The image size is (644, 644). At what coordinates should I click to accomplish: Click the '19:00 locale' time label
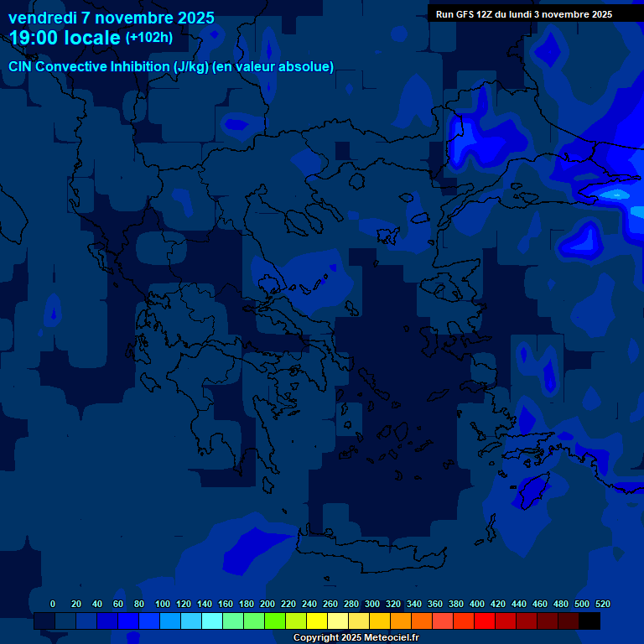(x=65, y=38)
